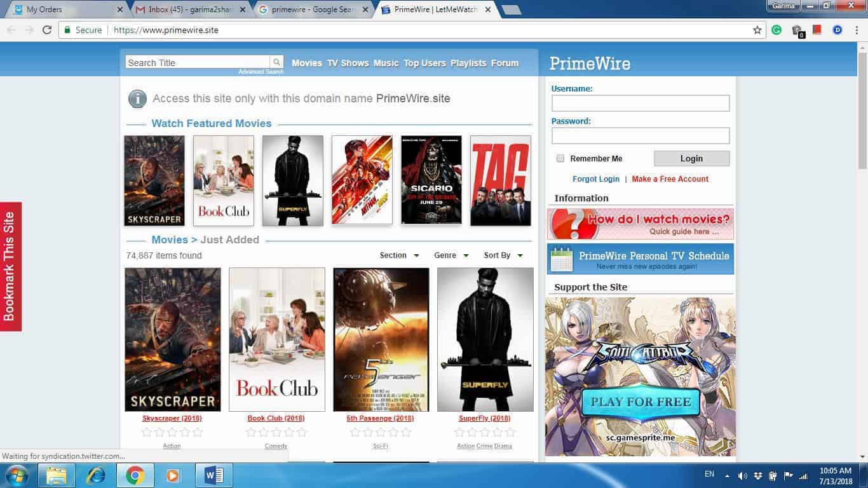Reload the page with the refresh icon
Viewport: 868px width, 488px height.
coord(47,30)
